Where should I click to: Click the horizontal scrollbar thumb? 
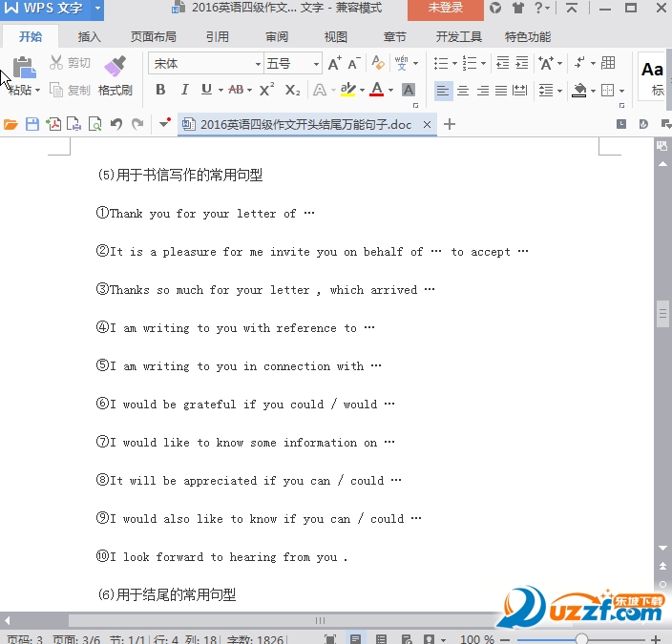(320, 620)
